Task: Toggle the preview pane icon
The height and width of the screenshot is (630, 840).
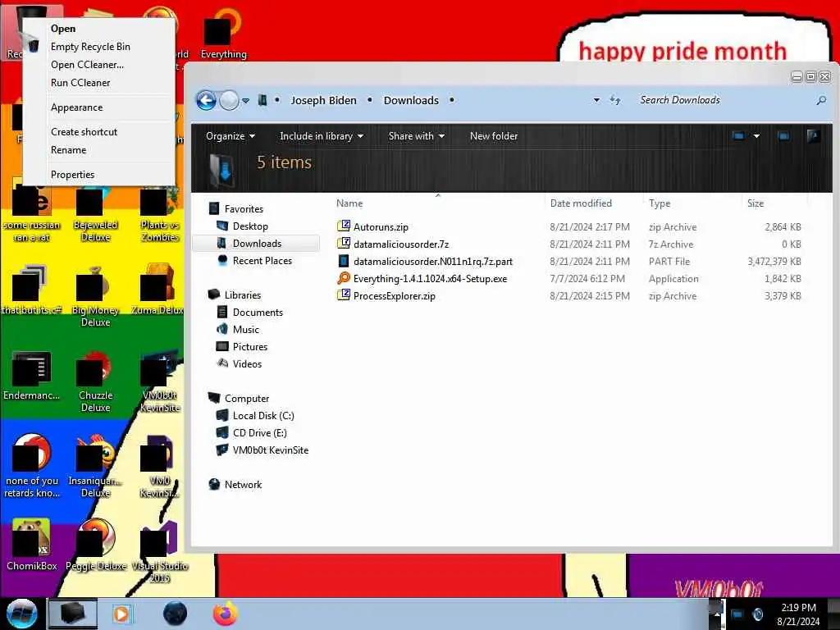Action: (783, 136)
